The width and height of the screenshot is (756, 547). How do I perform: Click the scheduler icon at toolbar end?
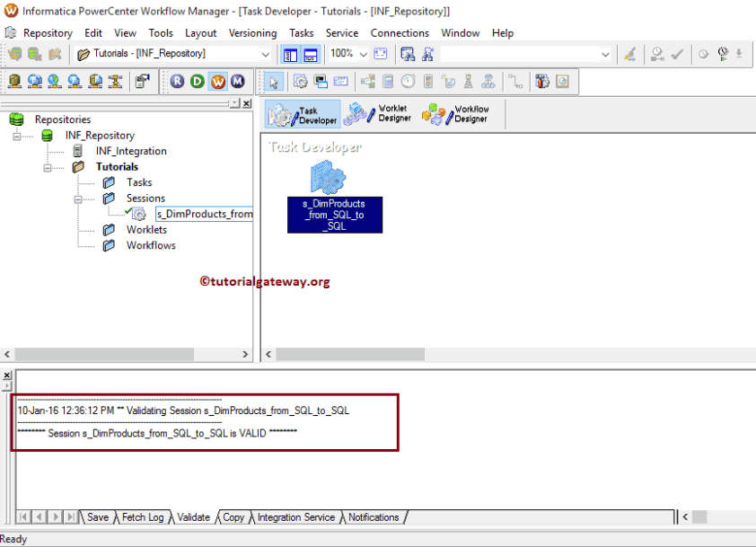point(562,82)
